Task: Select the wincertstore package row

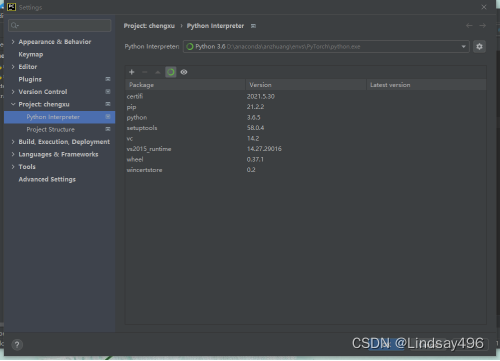Action: 306,170
